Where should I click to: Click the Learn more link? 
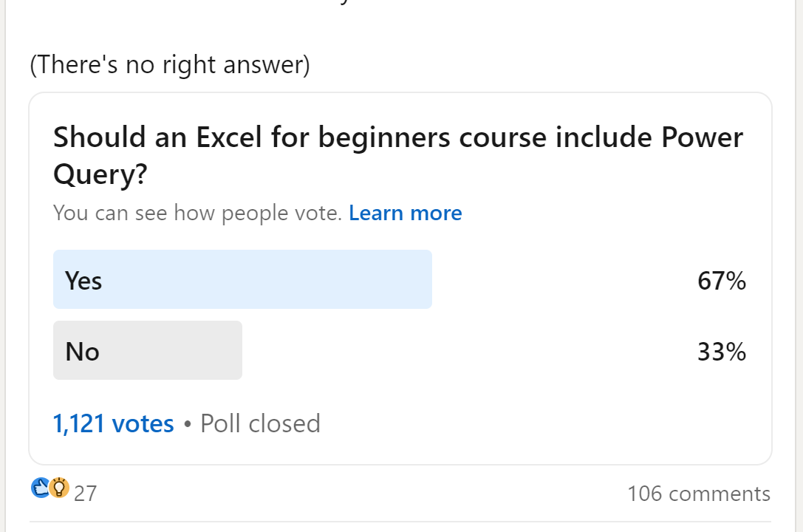[x=405, y=214]
